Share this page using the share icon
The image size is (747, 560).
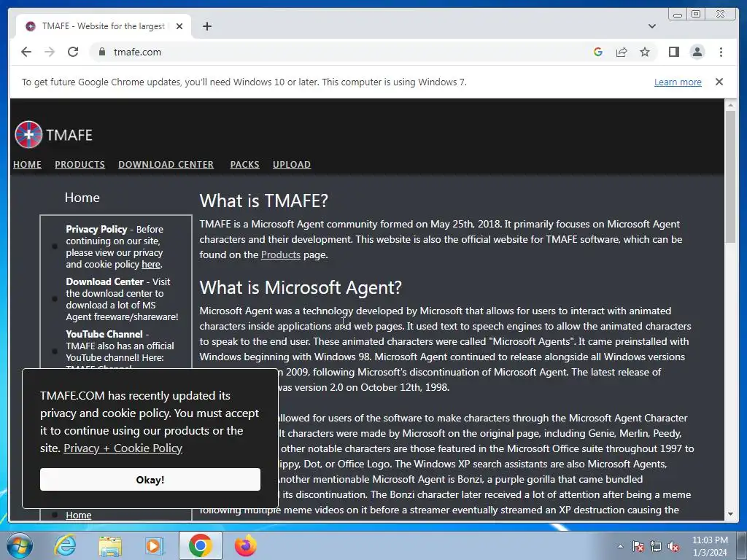(622, 52)
